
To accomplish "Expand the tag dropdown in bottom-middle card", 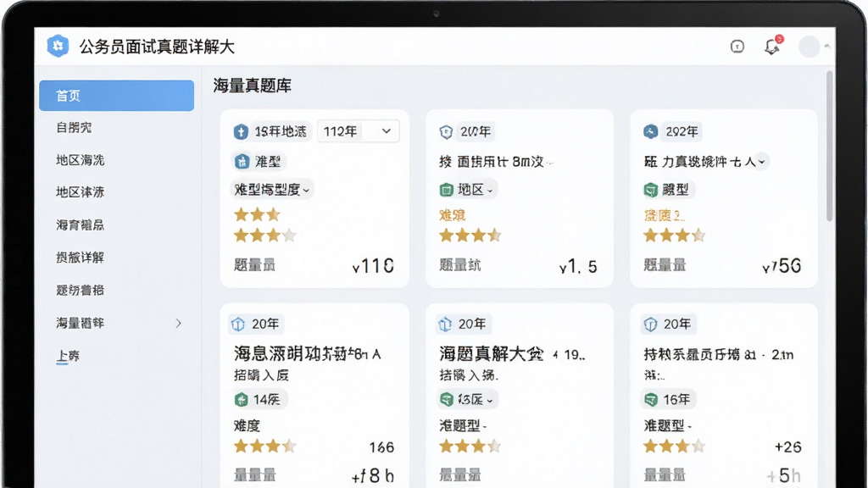I will [489, 400].
